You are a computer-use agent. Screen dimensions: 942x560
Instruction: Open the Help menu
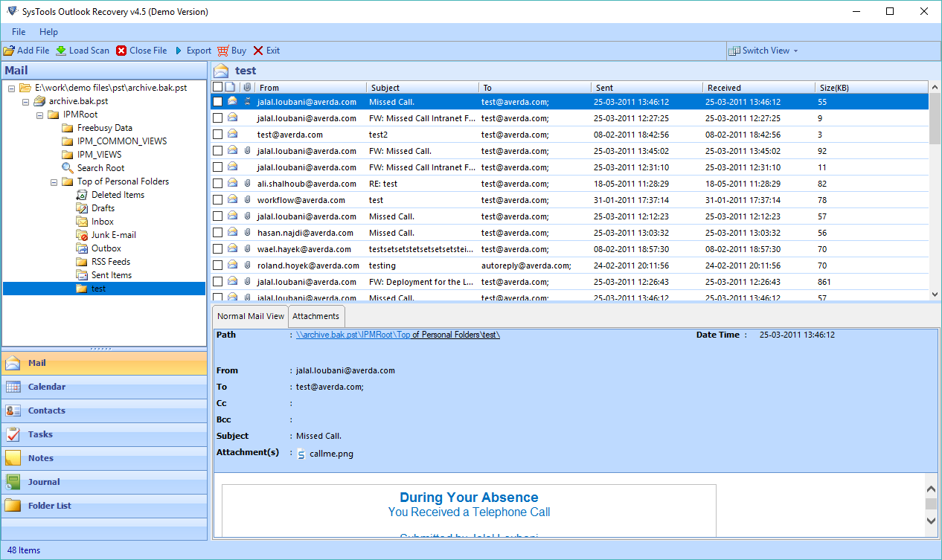pos(48,32)
